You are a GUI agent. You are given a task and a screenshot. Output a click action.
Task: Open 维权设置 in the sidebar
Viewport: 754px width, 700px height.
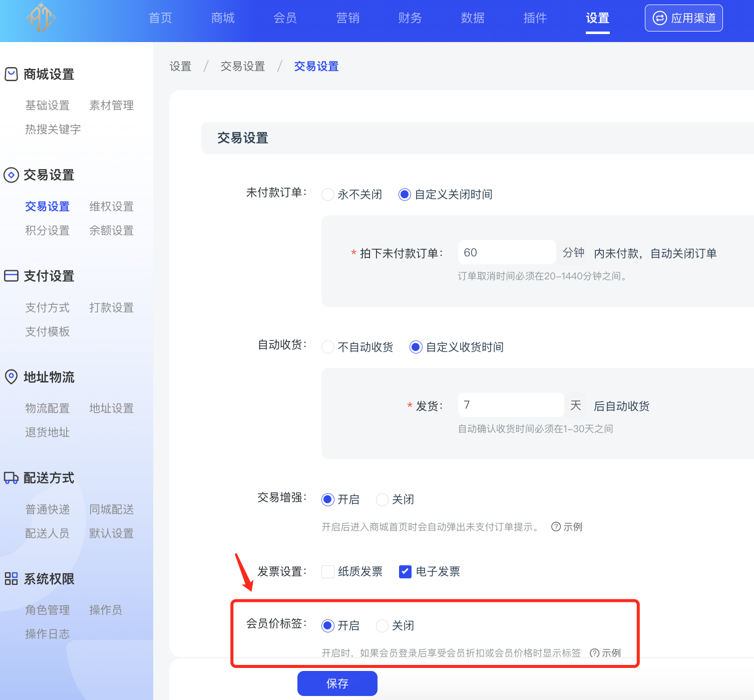(112, 206)
